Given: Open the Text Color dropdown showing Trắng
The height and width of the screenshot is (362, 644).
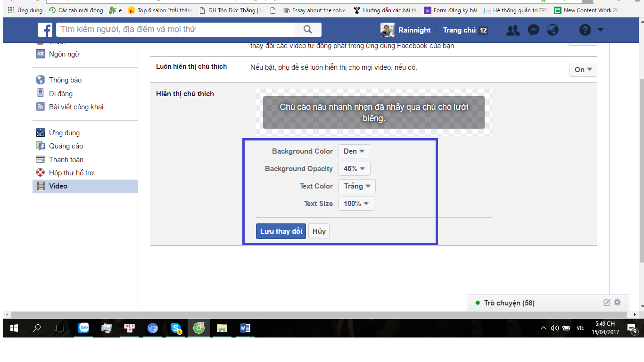Looking at the screenshot, I should coord(357,186).
